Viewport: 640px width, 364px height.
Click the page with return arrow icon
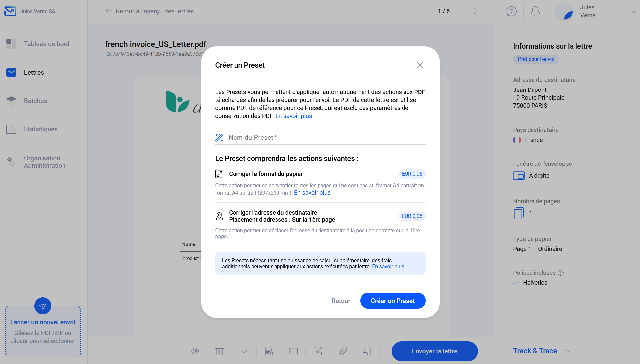point(367,351)
